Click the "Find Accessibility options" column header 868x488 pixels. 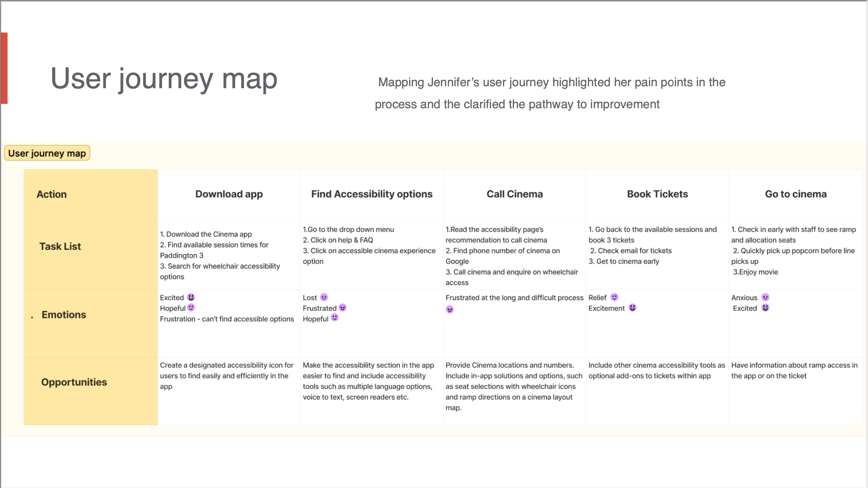click(x=372, y=194)
